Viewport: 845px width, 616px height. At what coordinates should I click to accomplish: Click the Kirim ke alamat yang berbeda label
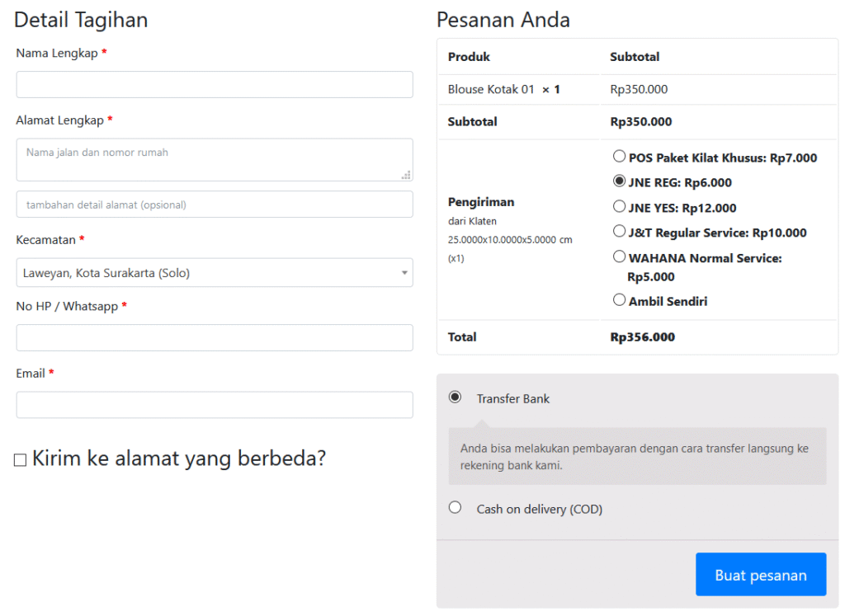point(179,458)
